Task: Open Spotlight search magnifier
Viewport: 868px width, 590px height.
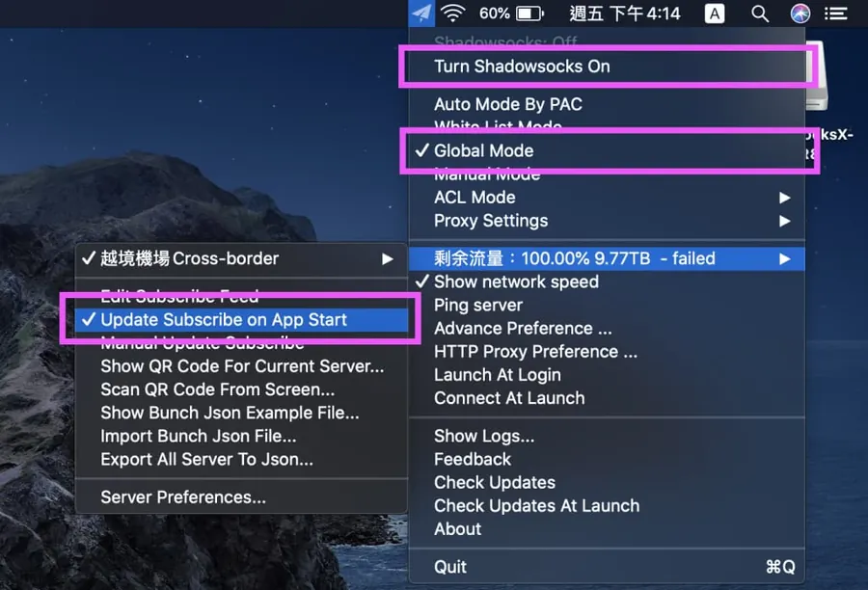Action: coord(760,13)
